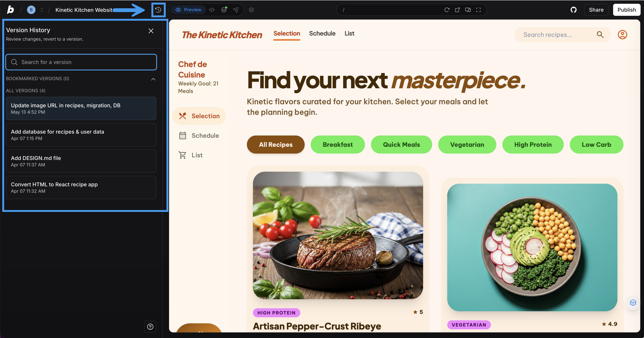This screenshot has height=338, width=644.
Task: Click the utensils icon beside Selection
Action: pyautogui.click(x=182, y=116)
